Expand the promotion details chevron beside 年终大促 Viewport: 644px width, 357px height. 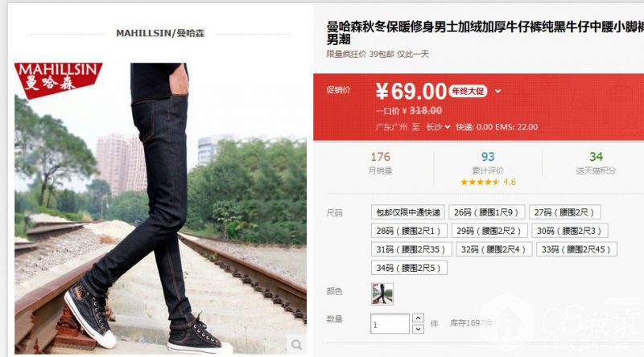coord(497,91)
